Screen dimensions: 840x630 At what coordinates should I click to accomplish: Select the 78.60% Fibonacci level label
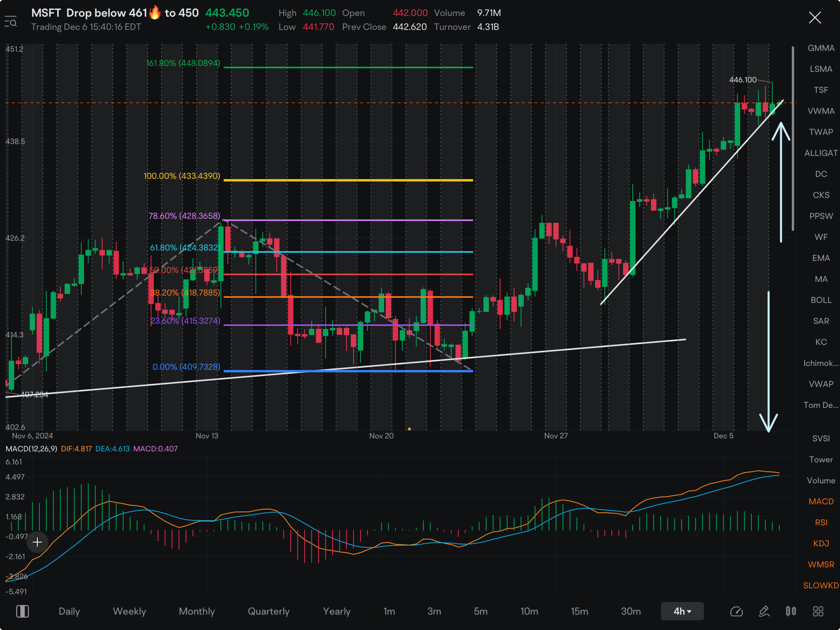(184, 216)
